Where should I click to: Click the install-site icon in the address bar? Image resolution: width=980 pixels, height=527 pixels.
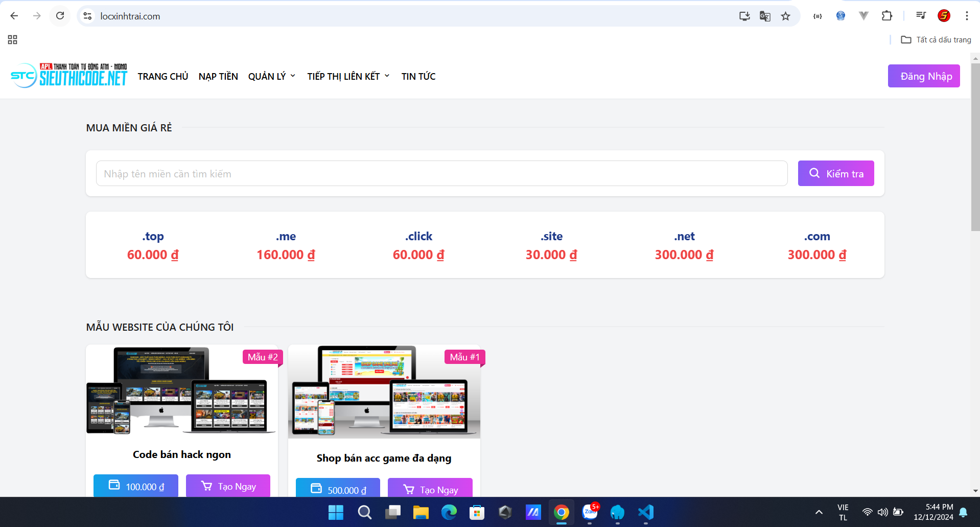pyautogui.click(x=744, y=16)
